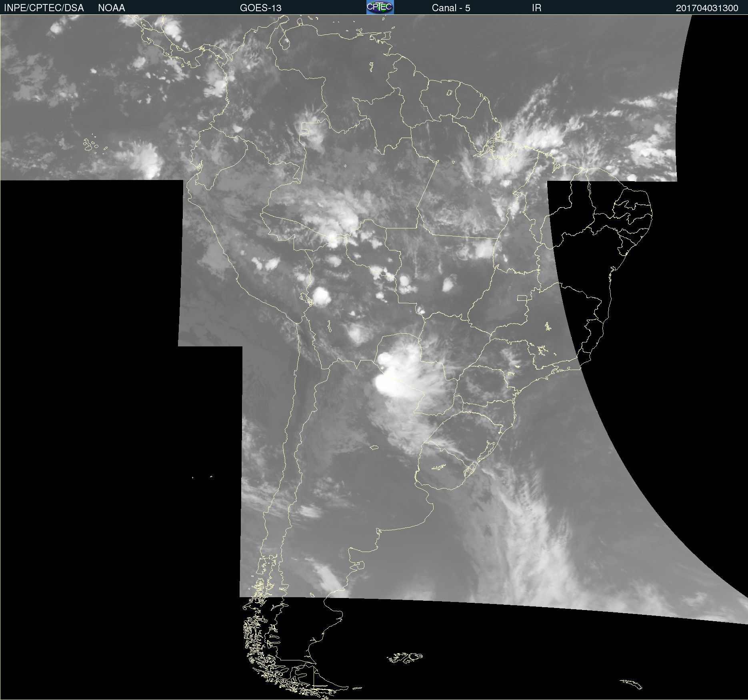Click the 201704031300 timestamp
The height and width of the screenshot is (700, 748).
tap(707, 8)
